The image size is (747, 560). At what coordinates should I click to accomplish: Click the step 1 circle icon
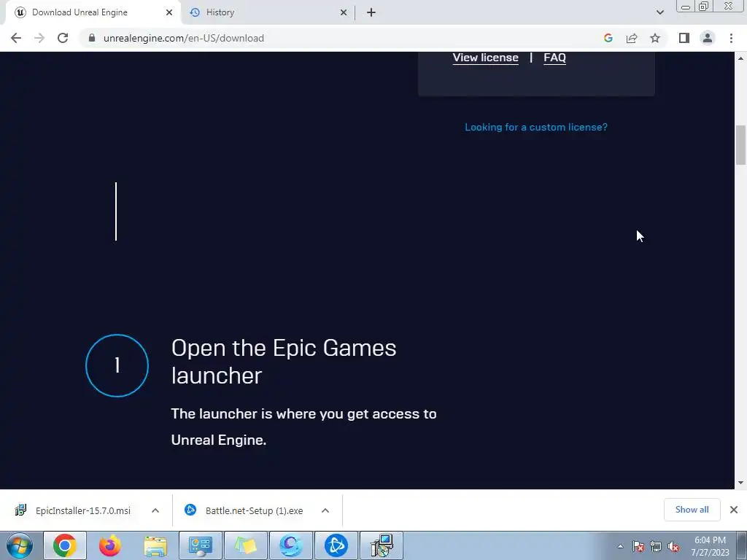pyautogui.click(x=117, y=366)
